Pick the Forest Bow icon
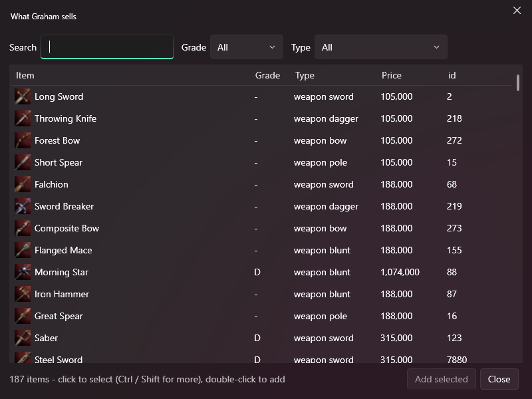The width and height of the screenshot is (532, 399). (x=23, y=140)
